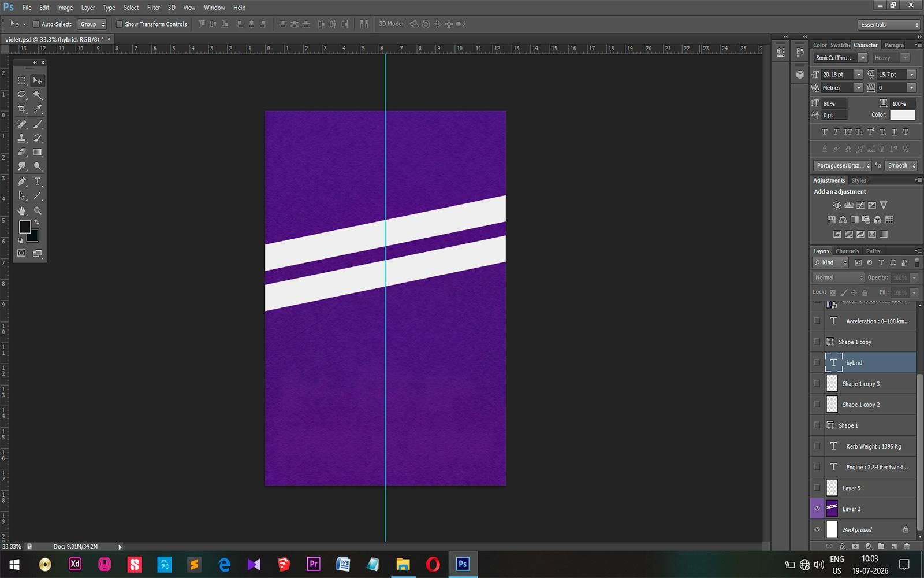Screen dimensions: 924x578
Task: Open the SonicCutThru font family dropdown
Action: pyautogui.click(x=840, y=58)
